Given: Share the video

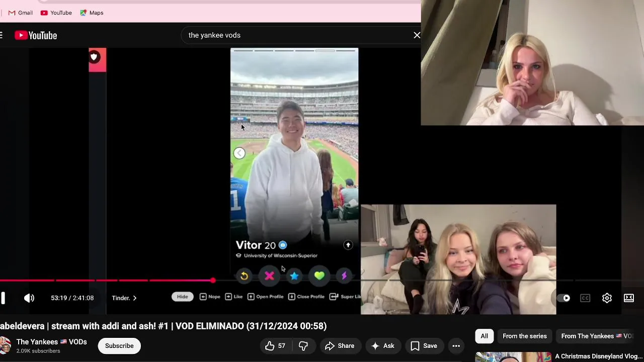Looking at the screenshot, I should click(x=340, y=346).
